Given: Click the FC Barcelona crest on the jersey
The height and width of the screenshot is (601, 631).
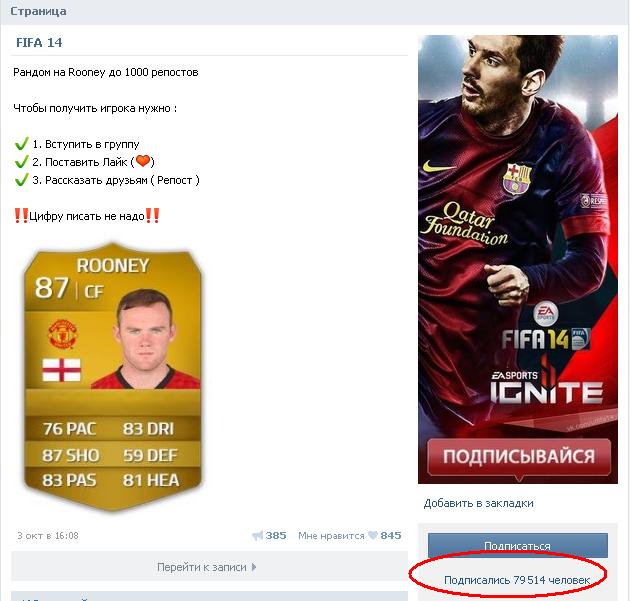Looking at the screenshot, I should point(517,178).
